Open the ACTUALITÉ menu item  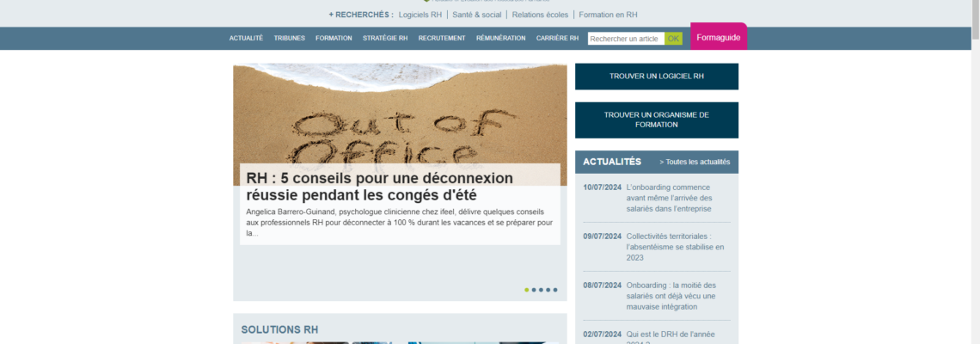tap(246, 38)
